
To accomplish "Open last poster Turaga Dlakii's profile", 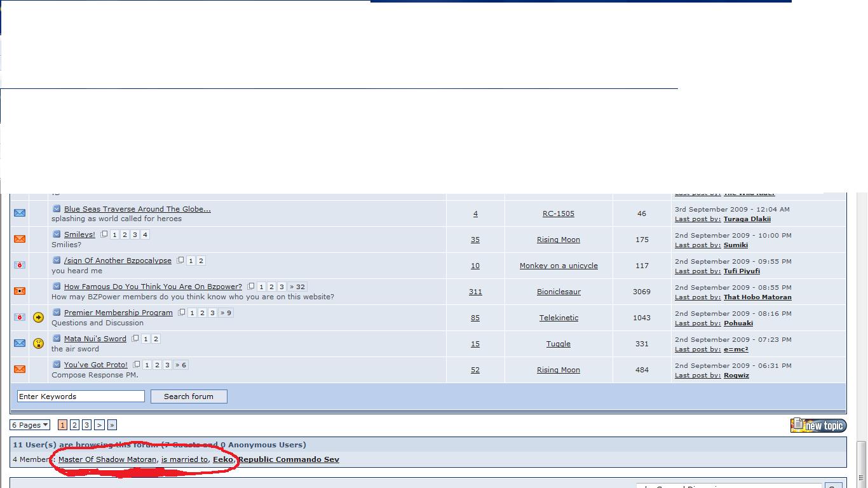I will coord(747,219).
